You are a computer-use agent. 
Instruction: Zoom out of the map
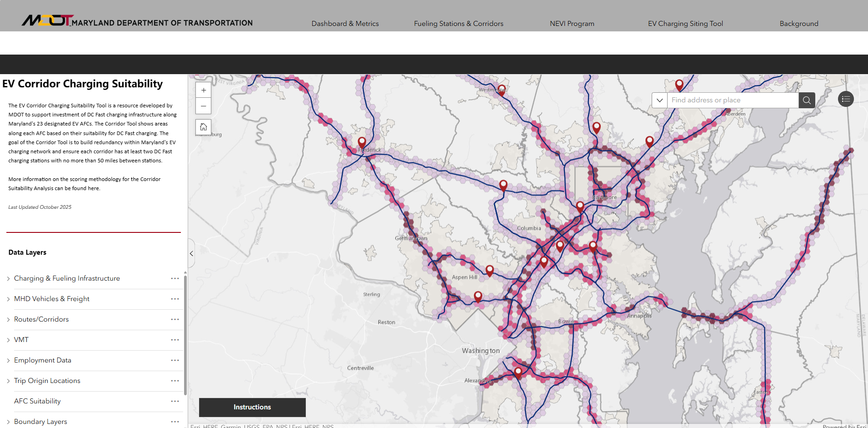[x=203, y=106]
